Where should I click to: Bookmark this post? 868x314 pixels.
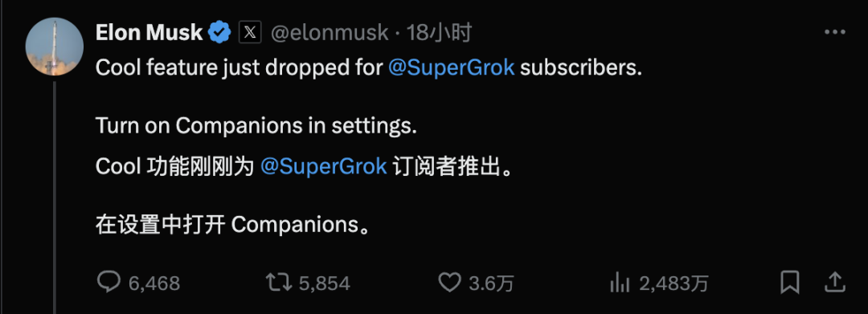coord(790,283)
